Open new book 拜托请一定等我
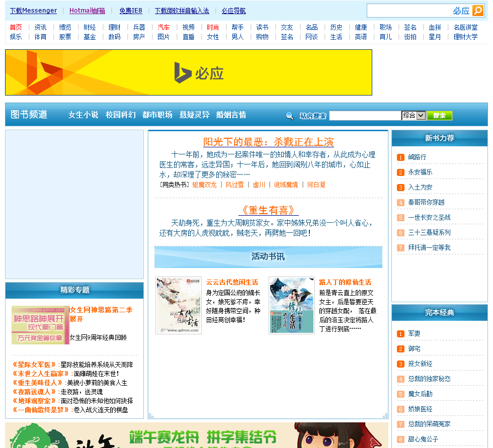 point(429,247)
